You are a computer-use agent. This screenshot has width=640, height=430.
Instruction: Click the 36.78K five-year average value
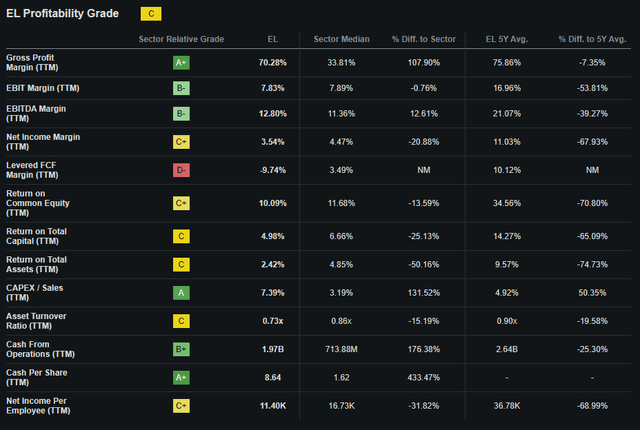507,406
